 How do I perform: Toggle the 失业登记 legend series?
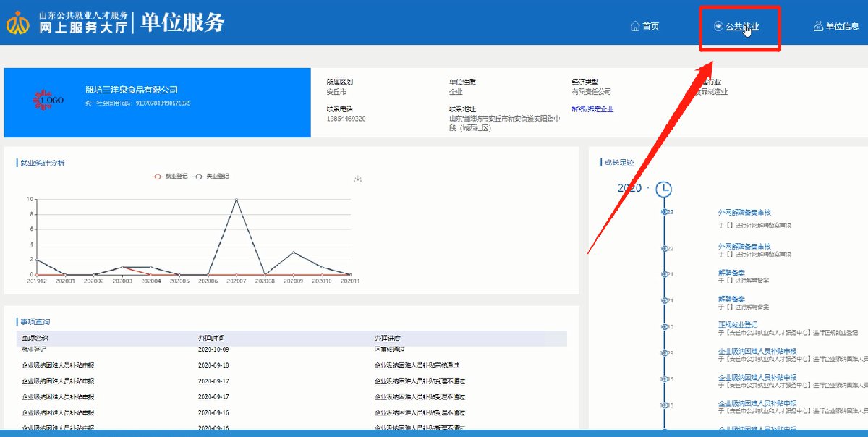pos(212,176)
